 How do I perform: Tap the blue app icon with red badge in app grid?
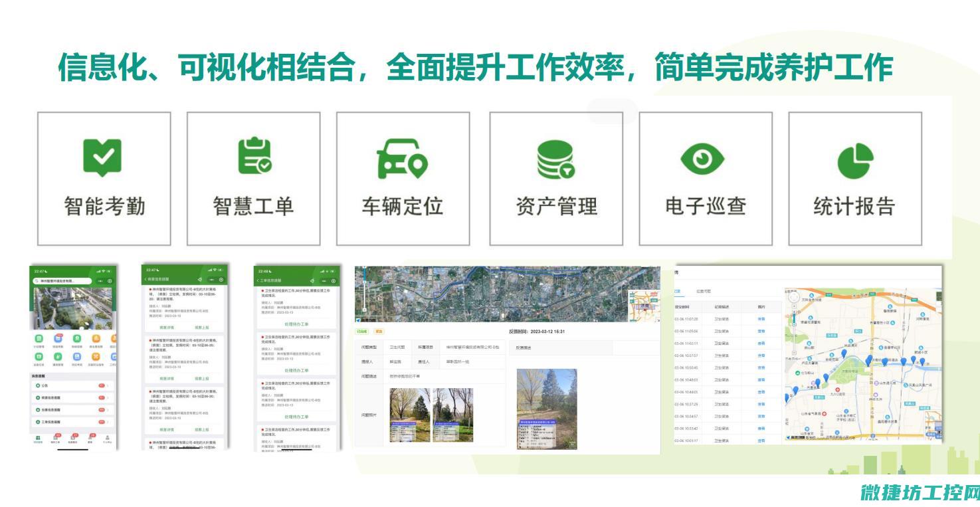point(58,338)
